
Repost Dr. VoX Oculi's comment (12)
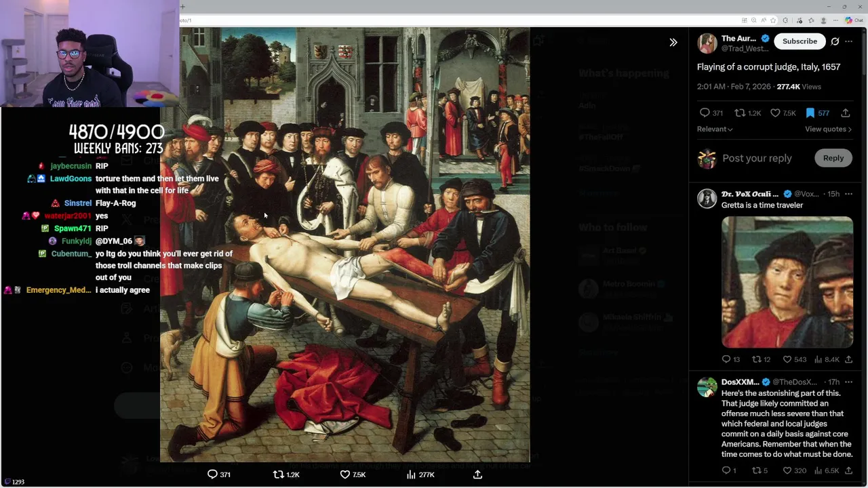coord(757,359)
